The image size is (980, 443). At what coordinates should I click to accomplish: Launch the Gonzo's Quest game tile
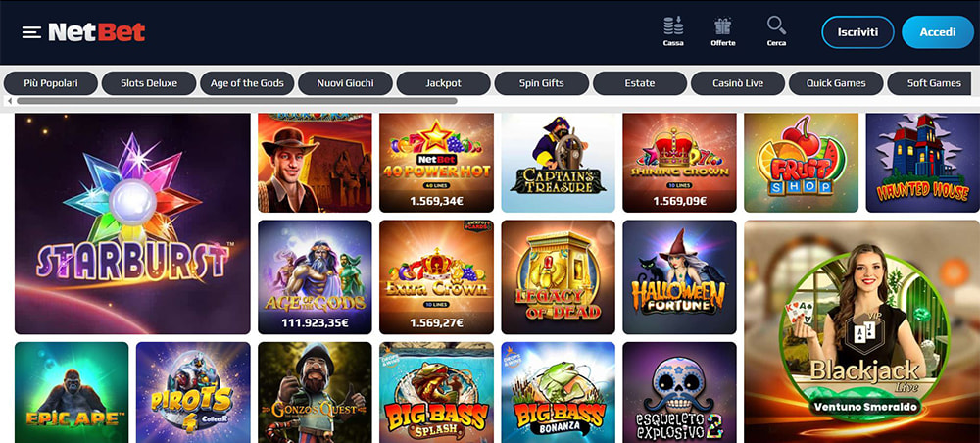(315, 392)
